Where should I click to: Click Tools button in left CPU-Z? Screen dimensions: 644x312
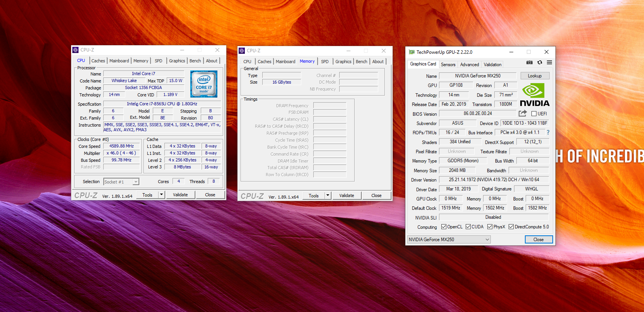pos(147,195)
